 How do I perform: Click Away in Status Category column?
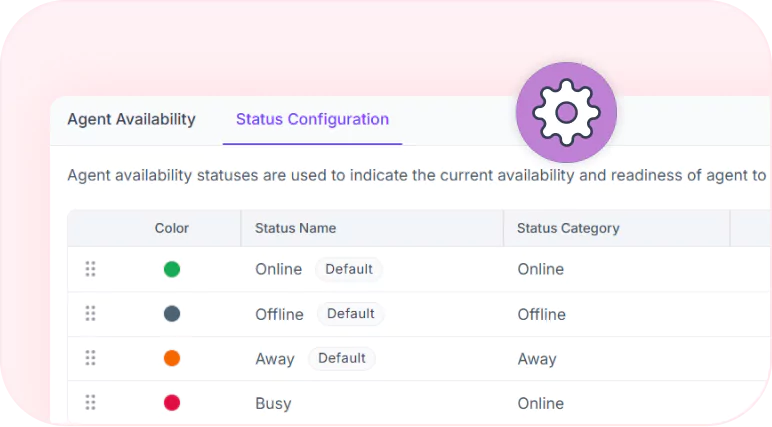click(x=537, y=359)
